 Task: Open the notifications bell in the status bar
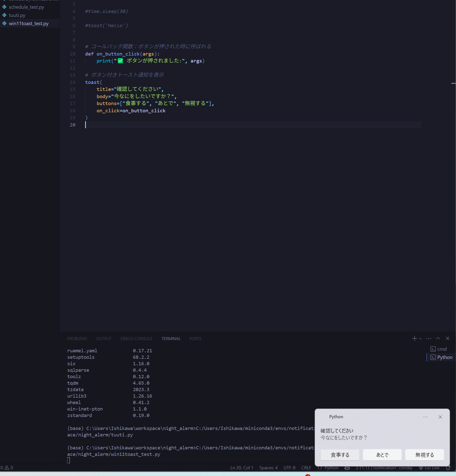[x=448, y=468]
